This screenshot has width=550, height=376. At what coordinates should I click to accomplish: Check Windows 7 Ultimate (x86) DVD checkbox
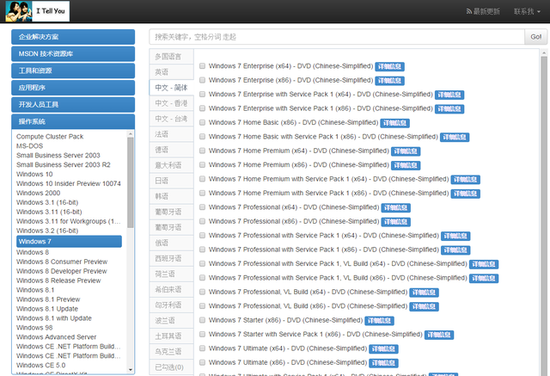tap(202, 362)
